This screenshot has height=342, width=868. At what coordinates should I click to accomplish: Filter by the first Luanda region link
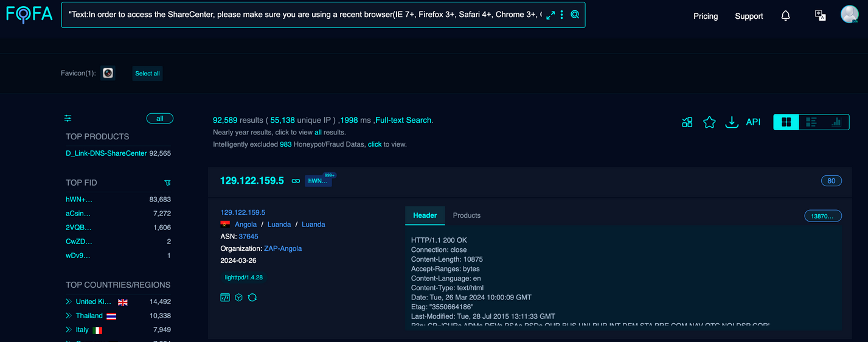click(x=279, y=225)
